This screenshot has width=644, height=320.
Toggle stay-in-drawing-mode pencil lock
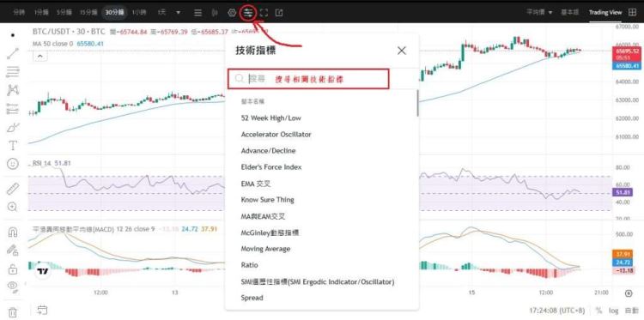pos(13,250)
